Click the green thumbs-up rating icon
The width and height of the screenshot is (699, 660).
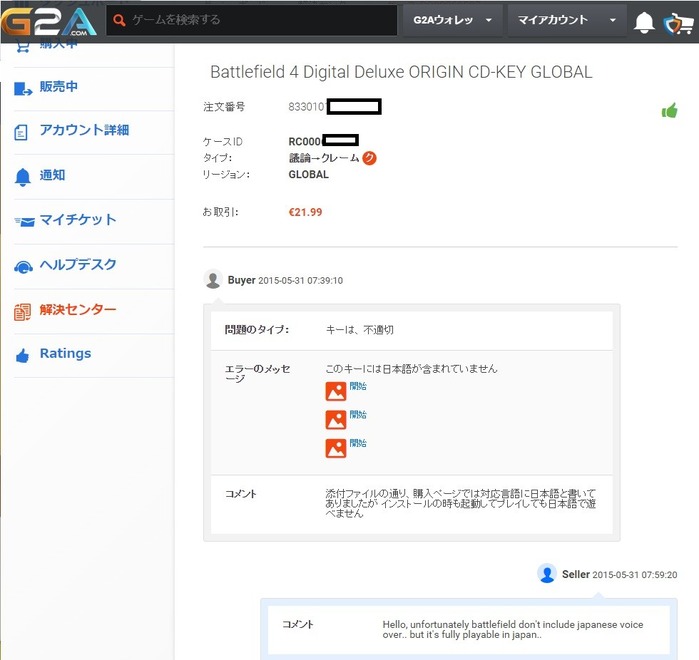click(x=670, y=110)
